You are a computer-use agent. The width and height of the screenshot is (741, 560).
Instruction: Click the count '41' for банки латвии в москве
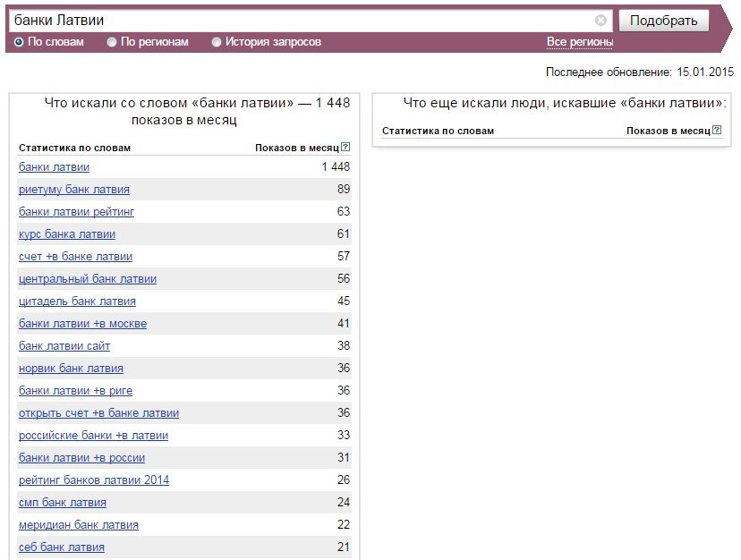(x=344, y=323)
